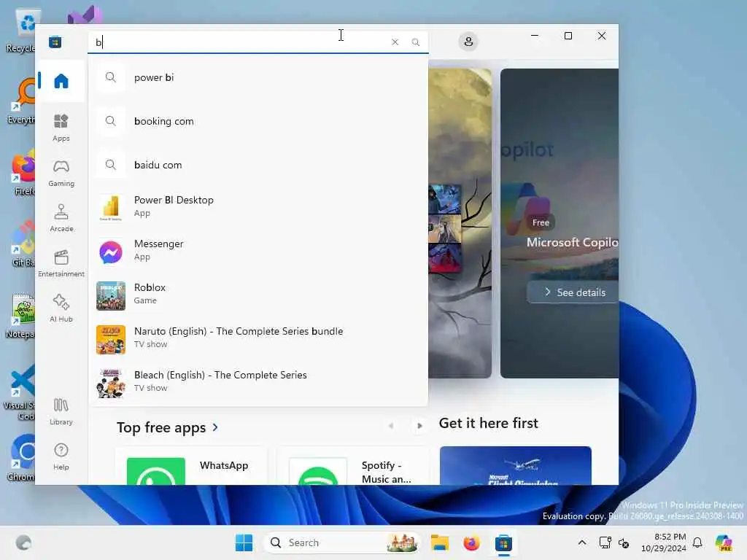Viewport: 747px width, 560px height.
Task: Select the 'baidu com' search suggestion
Action: (x=258, y=165)
